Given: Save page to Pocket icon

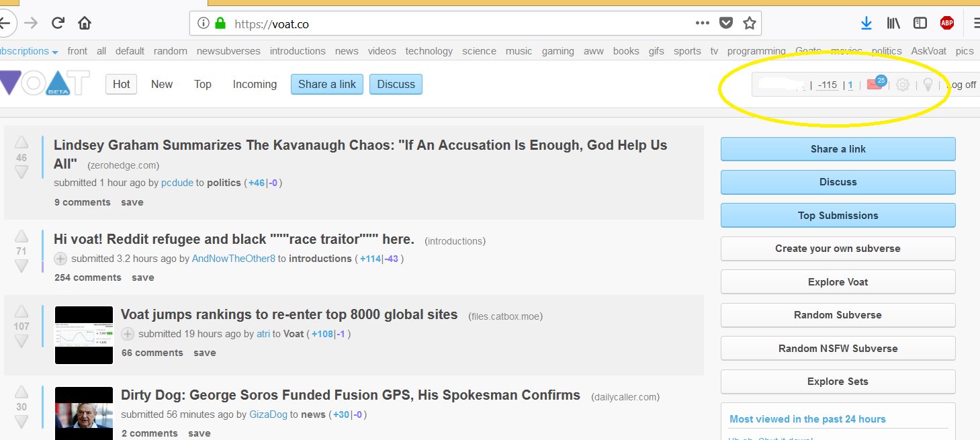Looking at the screenshot, I should 726,23.
